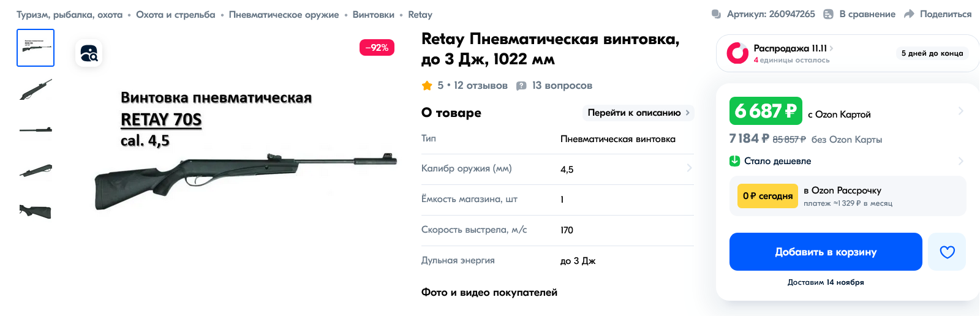
Task: Select the second rifle thumbnail image
Action: coord(36,89)
